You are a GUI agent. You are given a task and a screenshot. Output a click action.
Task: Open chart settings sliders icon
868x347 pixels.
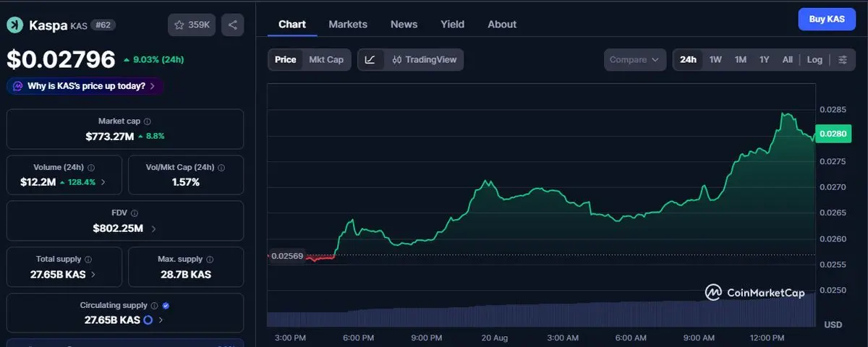[843, 59]
